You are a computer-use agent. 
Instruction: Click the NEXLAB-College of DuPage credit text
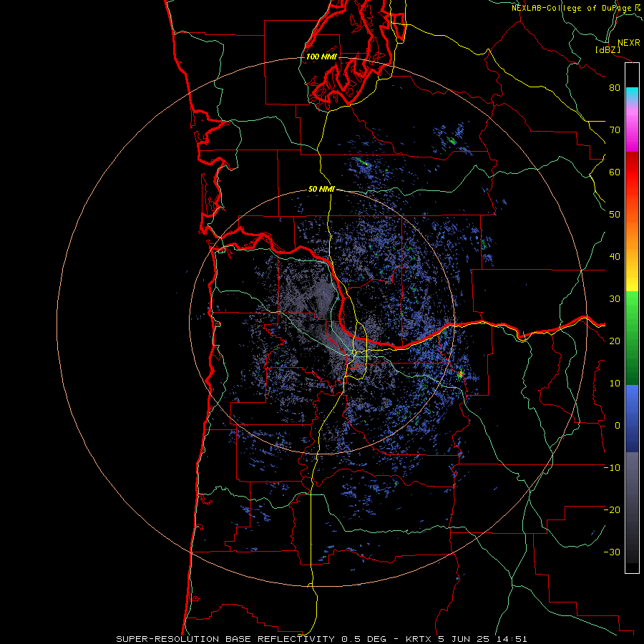click(x=577, y=8)
